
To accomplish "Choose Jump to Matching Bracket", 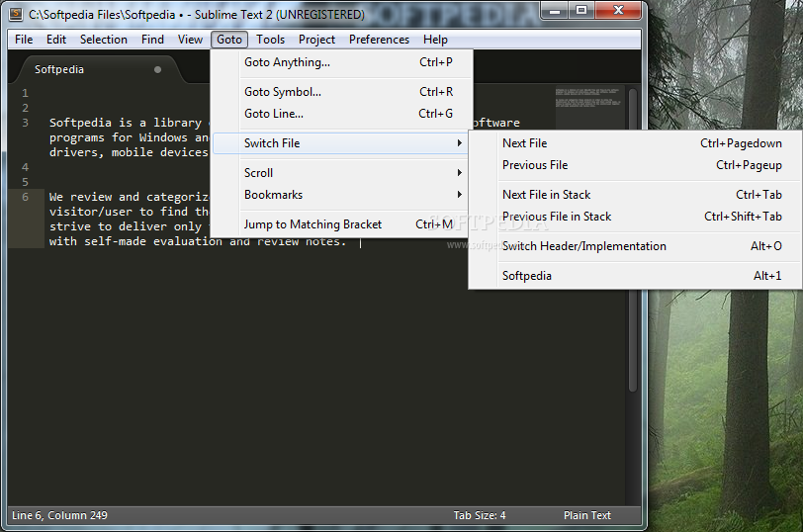I will (341, 224).
